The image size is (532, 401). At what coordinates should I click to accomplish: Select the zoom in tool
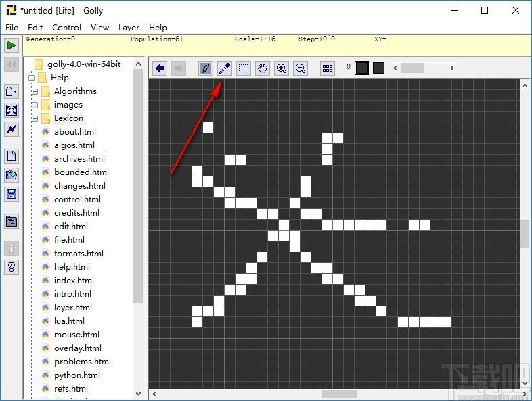[x=282, y=68]
